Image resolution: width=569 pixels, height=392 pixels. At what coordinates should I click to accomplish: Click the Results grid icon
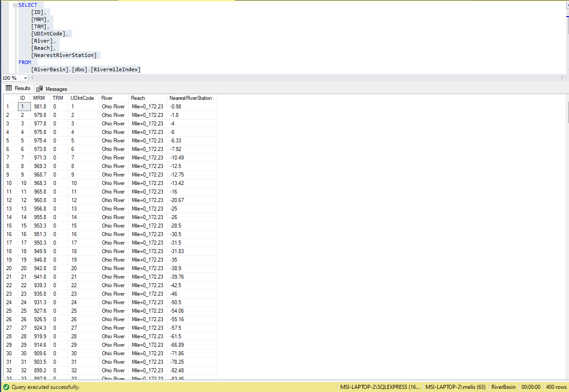9,88
